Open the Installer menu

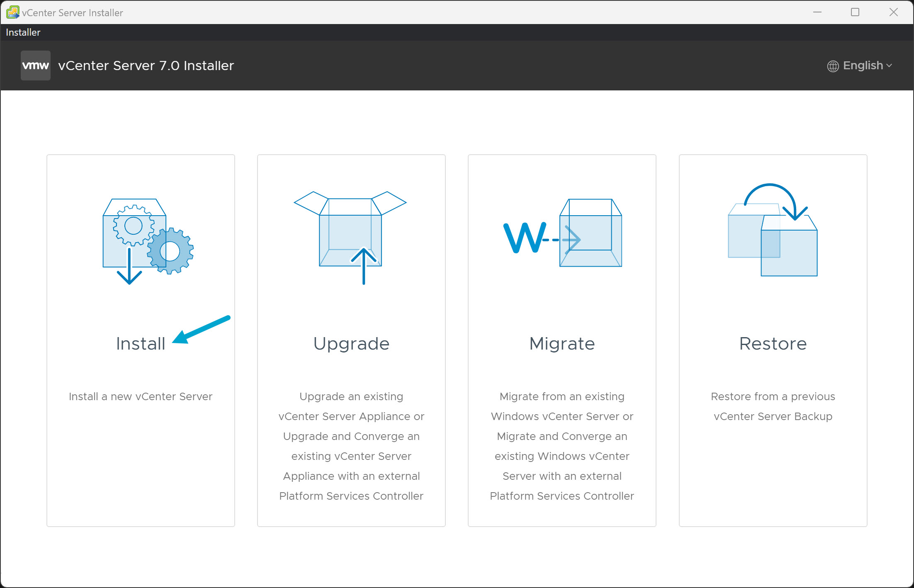tap(23, 32)
